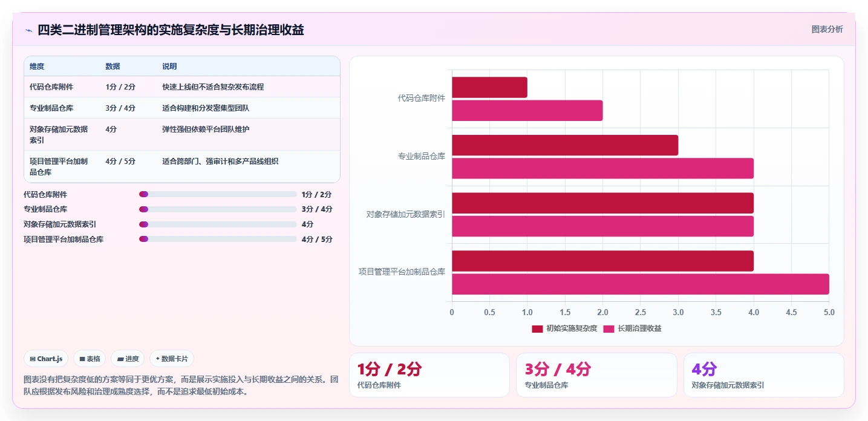Click the 3分 / 4分 value beside the progress bar
Viewport: 868px width, 421px height.
[x=317, y=209]
